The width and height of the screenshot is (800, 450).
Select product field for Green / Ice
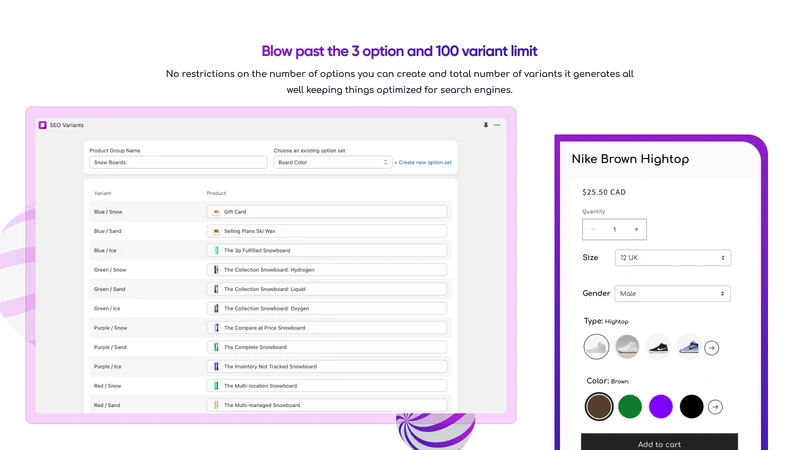(327, 309)
